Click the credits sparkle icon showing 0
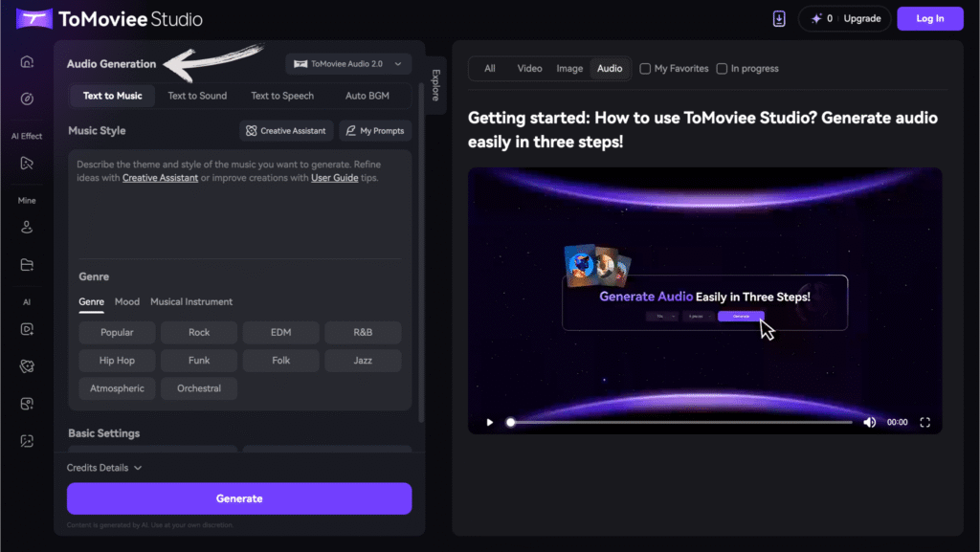The height and width of the screenshot is (552, 980). tap(816, 19)
